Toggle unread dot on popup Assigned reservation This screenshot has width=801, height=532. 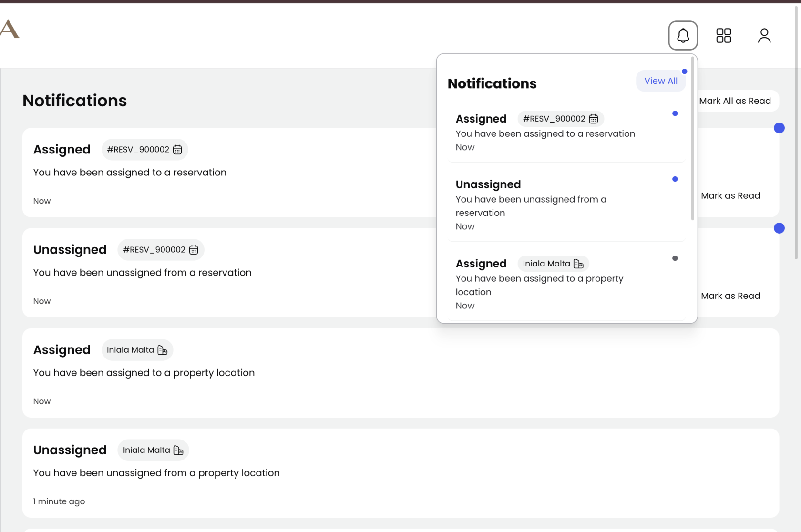click(x=675, y=113)
